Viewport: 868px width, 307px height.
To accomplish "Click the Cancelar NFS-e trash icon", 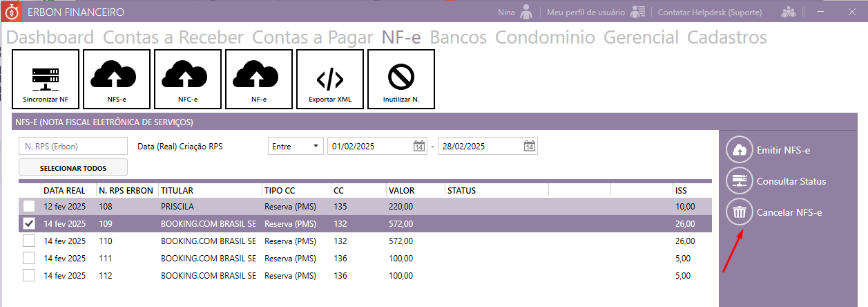I will click(740, 212).
